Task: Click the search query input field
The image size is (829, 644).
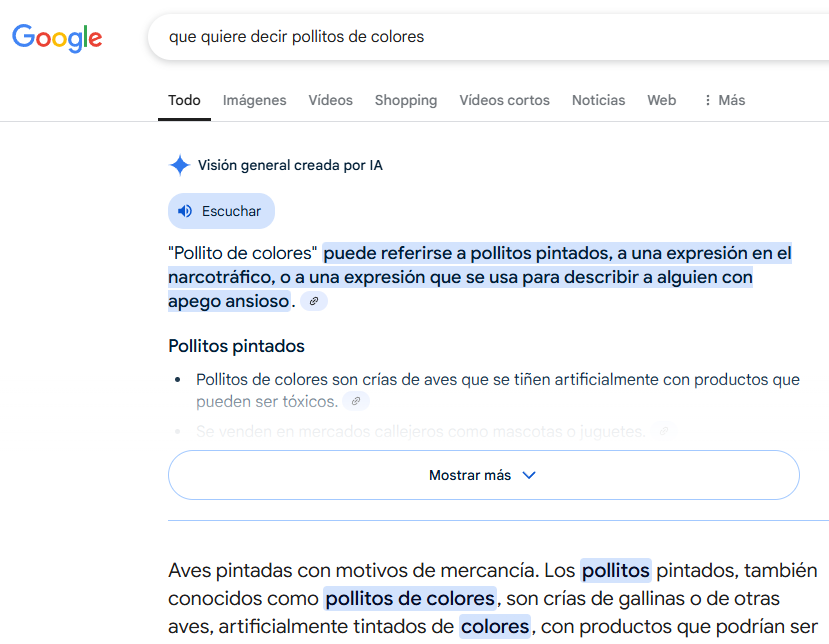Action: coord(480,37)
